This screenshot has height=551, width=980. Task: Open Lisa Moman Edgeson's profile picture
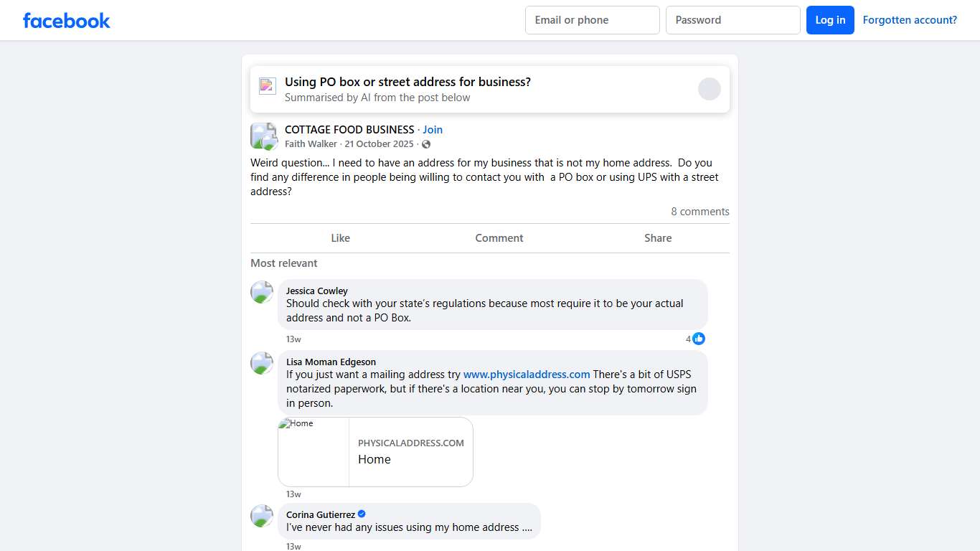[262, 363]
